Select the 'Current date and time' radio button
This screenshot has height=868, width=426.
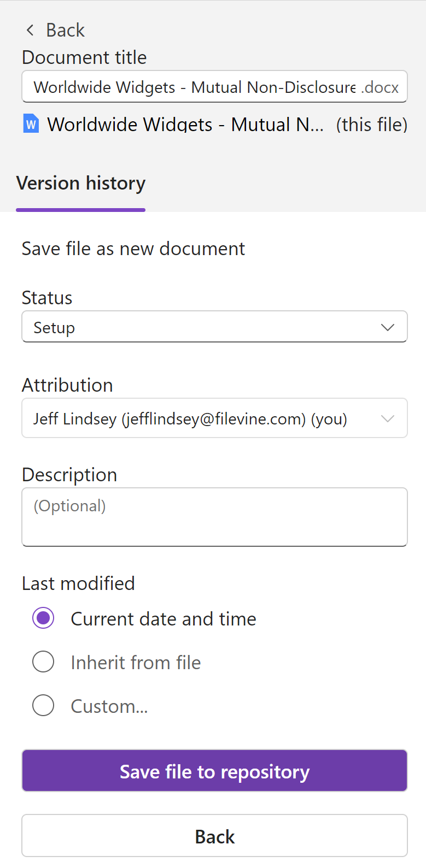click(x=43, y=618)
